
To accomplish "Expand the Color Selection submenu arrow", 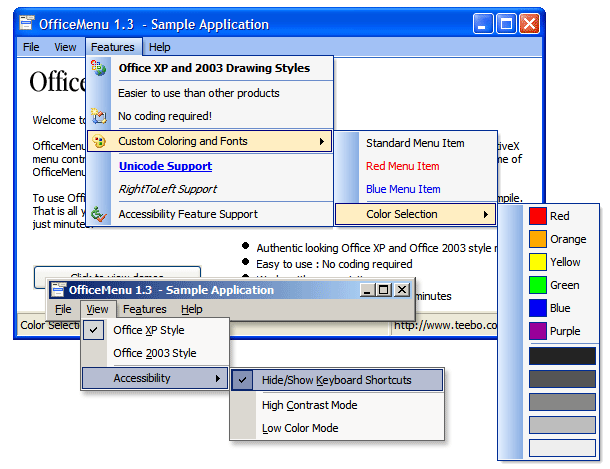I will click(486, 214).
